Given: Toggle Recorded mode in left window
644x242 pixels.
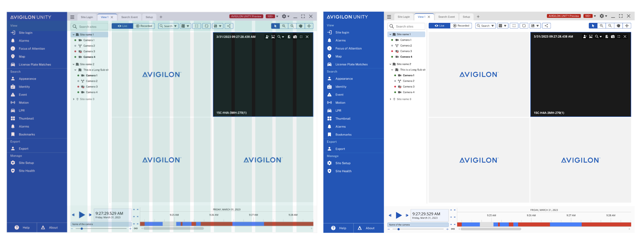Looking at the screenshot, I should 144,26.
